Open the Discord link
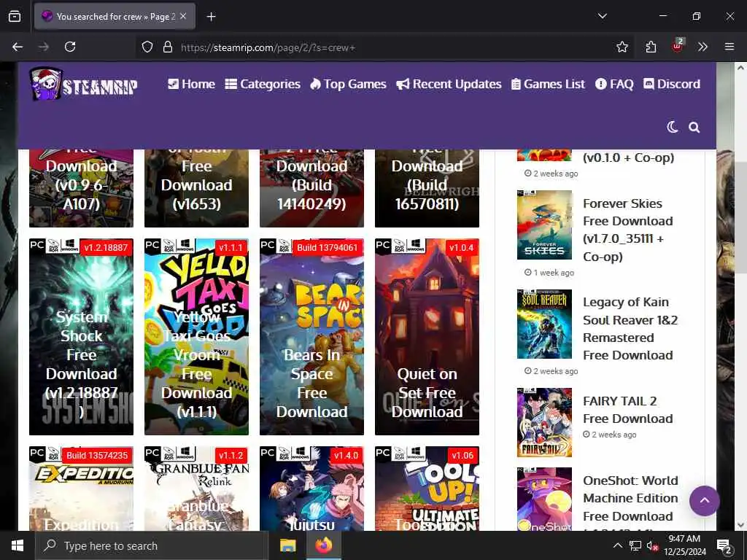 tap(672, 85)
